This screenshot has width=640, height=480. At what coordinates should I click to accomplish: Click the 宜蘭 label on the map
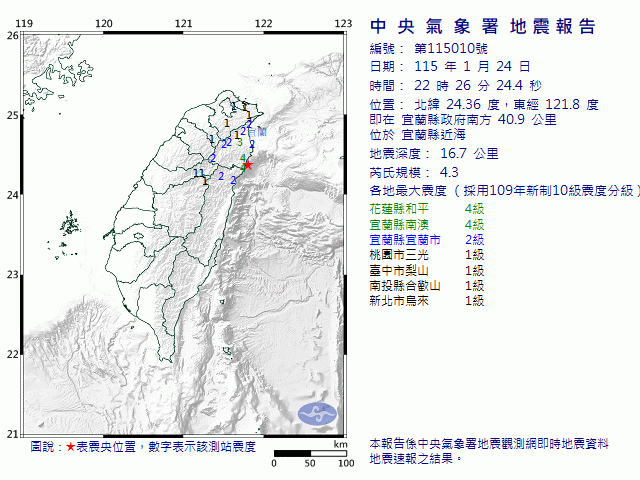(x=258, y=132)
